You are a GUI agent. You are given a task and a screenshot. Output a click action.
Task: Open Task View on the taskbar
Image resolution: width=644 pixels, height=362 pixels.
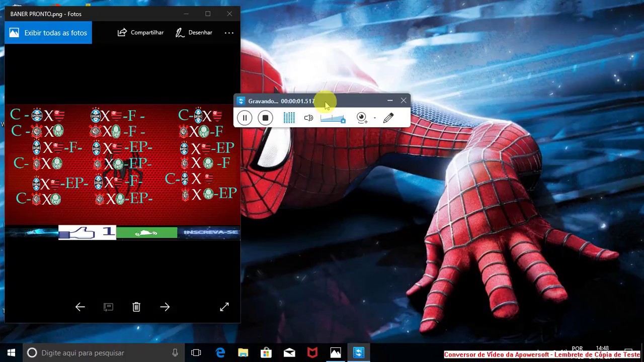click(x=196, y=353)
